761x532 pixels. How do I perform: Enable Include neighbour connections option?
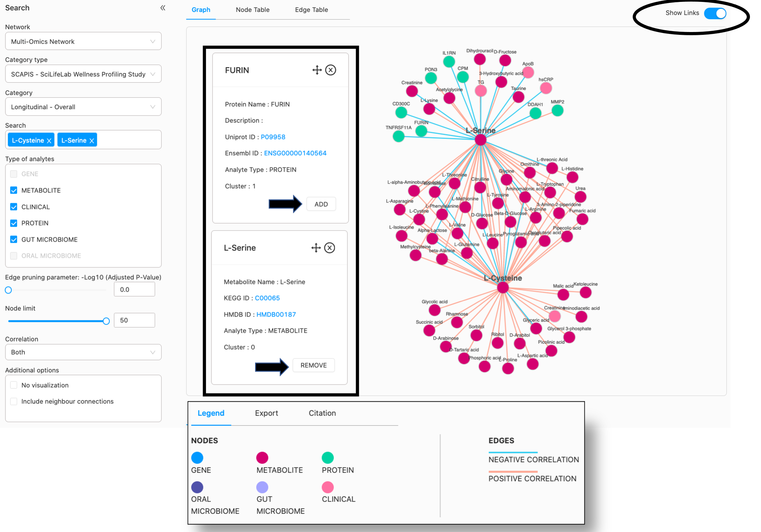coord(14,401)
